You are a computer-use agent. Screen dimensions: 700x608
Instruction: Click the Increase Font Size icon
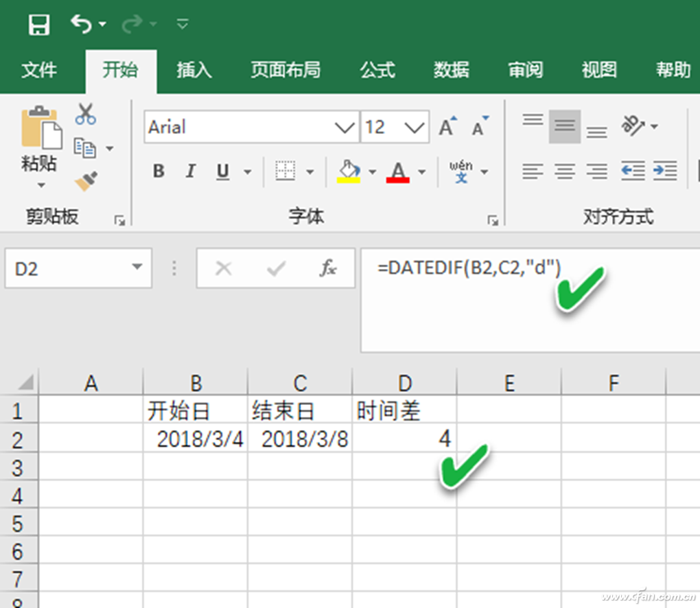tap(447, 127)
